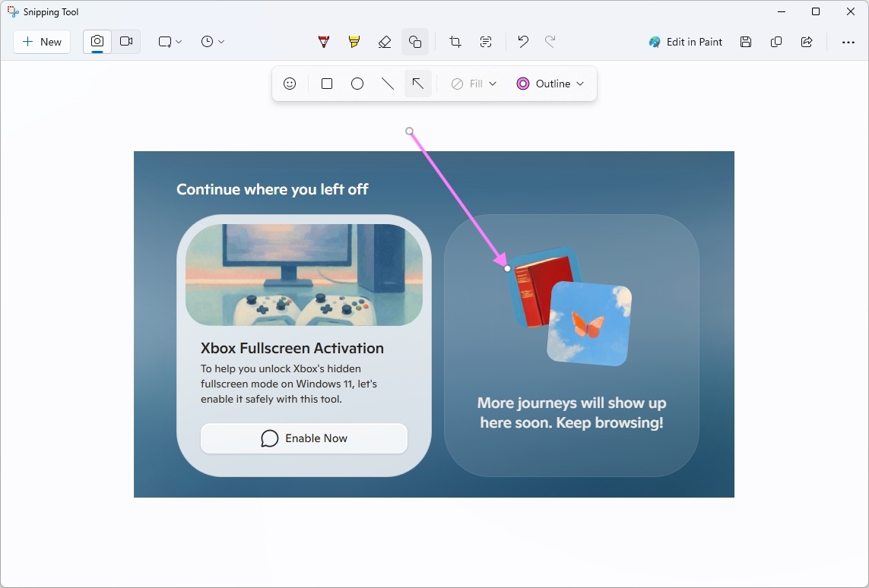
Task: Open the snipping mode dropdown
Action: click(x=170, y=42)
